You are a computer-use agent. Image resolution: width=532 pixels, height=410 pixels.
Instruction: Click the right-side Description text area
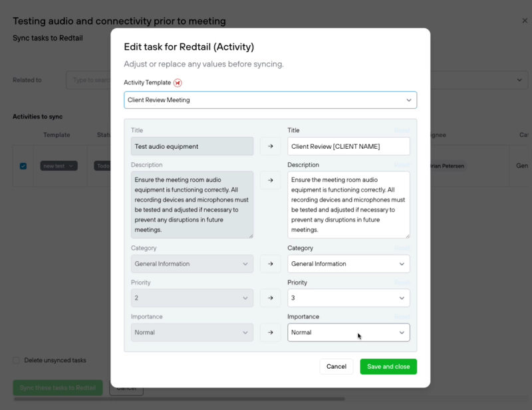click(x=348, y=205)
